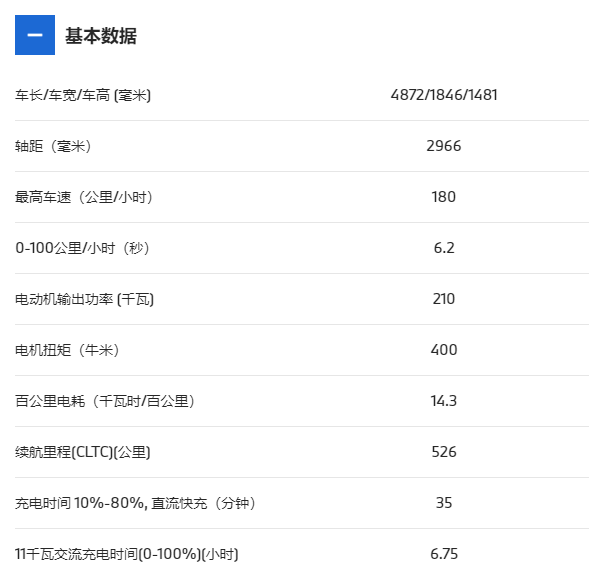This screenshot has width=593, height=569.
Task: Click the 基本数据 section heading
Action: [101, 36]
